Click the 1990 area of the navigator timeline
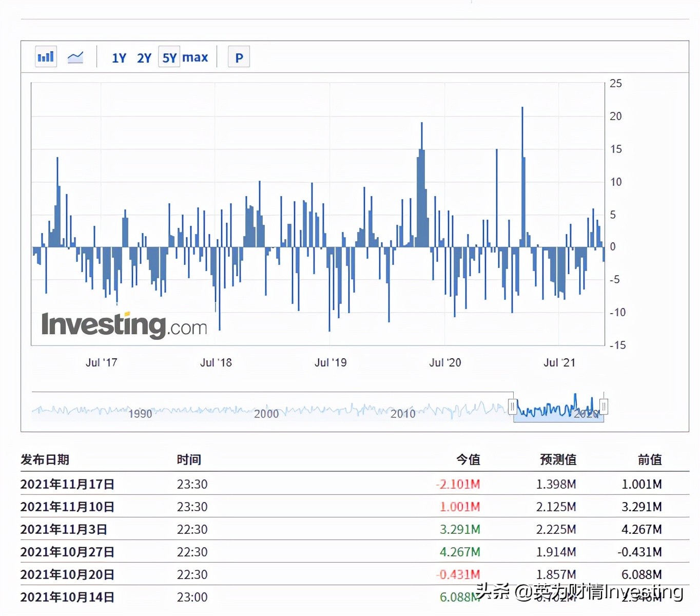This screenshot has height=616, width=700. pyautogui.click(x=140, y=413)
